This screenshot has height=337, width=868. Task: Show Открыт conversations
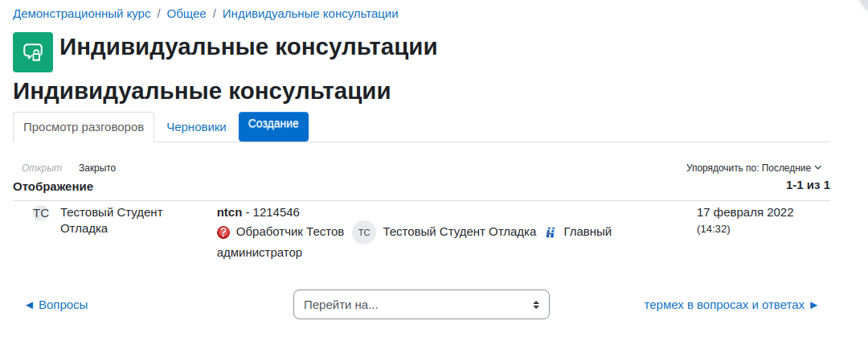coord(42,168)
